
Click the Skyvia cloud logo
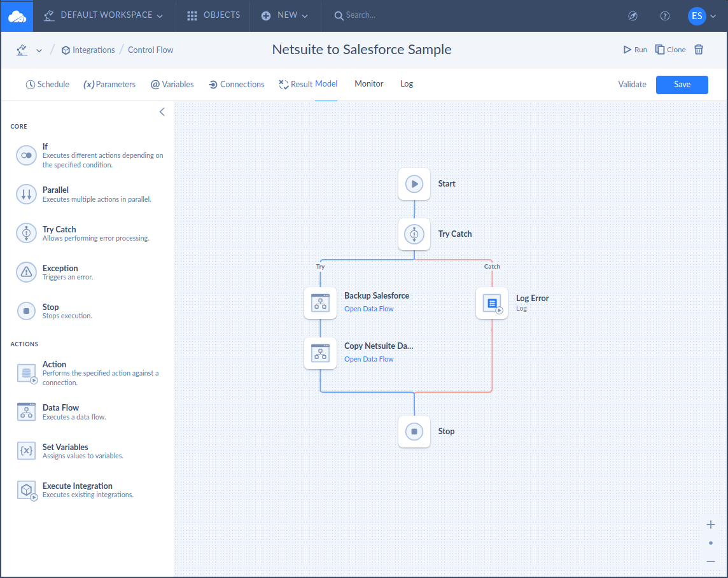coord(17,17)
